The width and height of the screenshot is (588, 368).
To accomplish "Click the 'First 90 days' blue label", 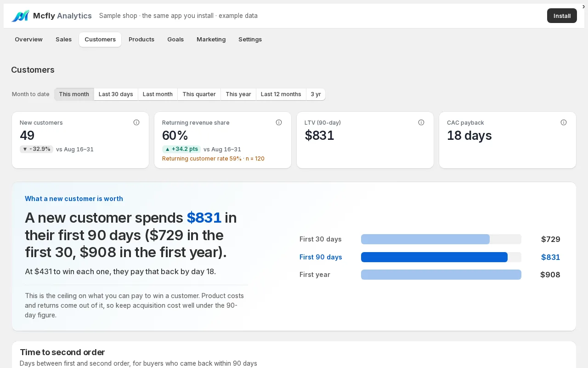I will (321, 257).
